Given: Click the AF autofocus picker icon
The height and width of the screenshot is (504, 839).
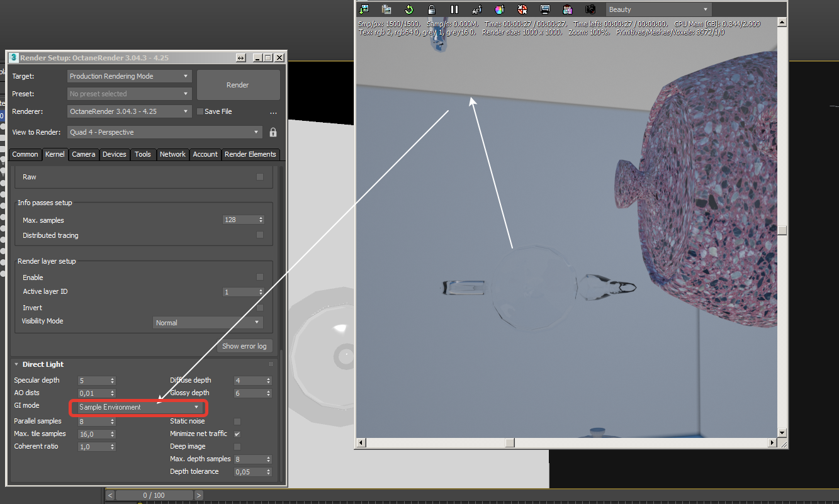Looking at the screenshot, I should tap(476, 9).
